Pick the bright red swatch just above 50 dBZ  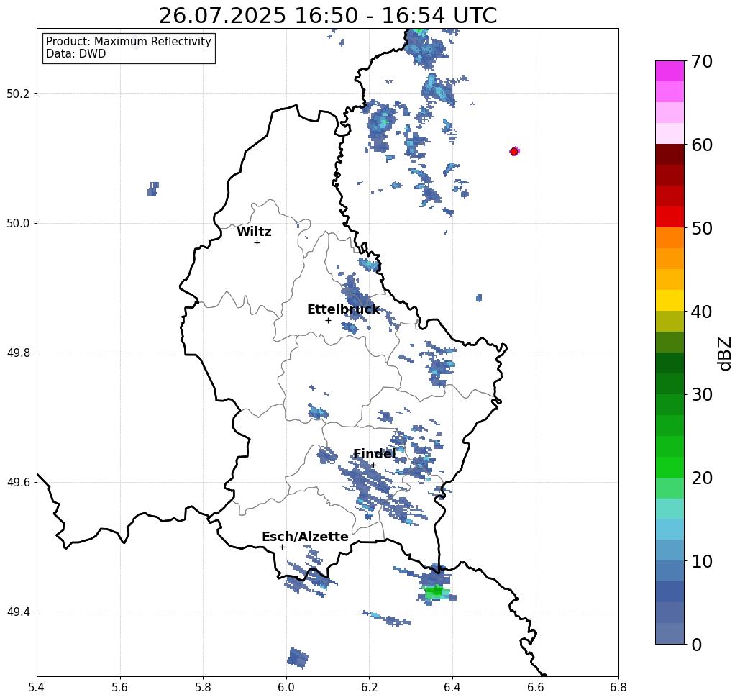(x=670, y=217)
